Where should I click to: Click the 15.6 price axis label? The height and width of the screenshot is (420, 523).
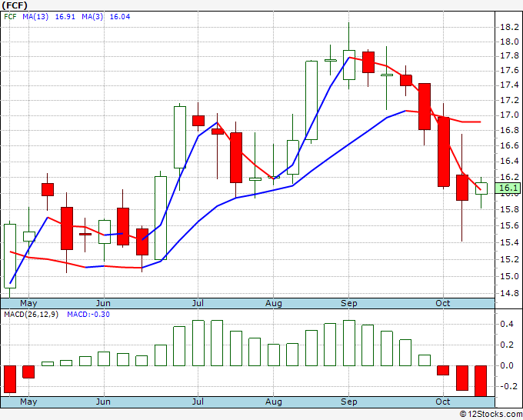(509, 226)
